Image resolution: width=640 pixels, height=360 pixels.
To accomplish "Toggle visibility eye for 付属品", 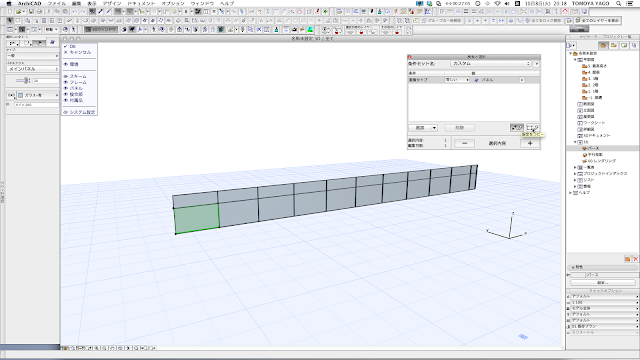I will click(66, 100).
